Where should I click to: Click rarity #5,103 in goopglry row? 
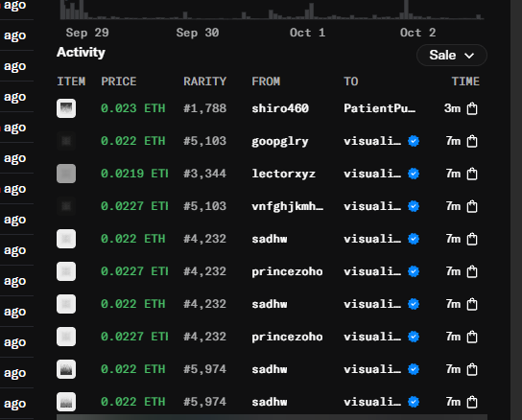204,141
